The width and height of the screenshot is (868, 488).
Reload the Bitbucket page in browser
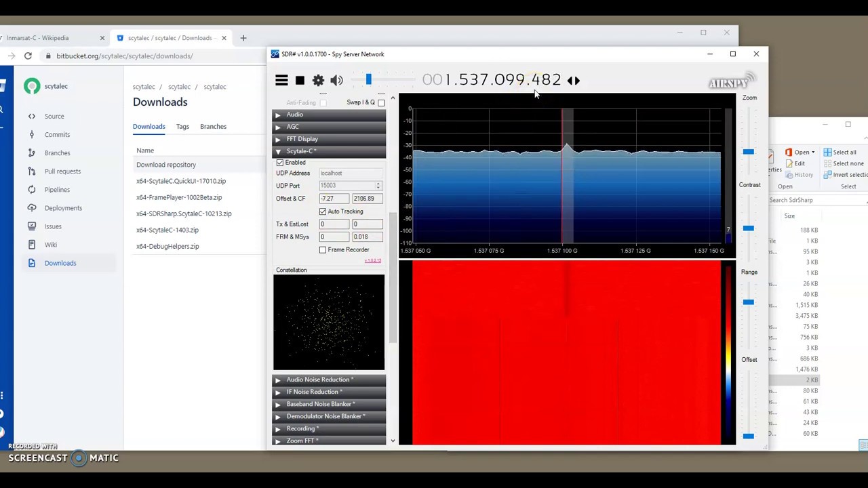point(28,56)
